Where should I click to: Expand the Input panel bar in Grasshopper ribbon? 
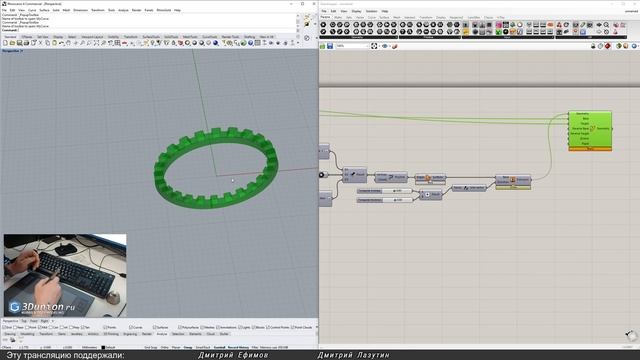coord(508,37)
